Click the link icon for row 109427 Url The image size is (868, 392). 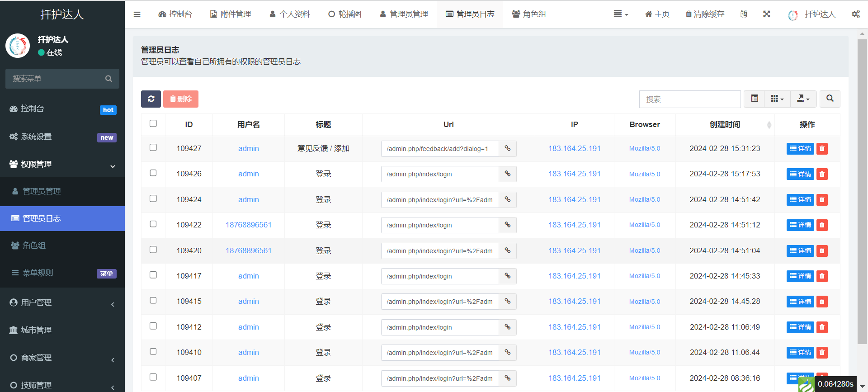pos(507,149)
